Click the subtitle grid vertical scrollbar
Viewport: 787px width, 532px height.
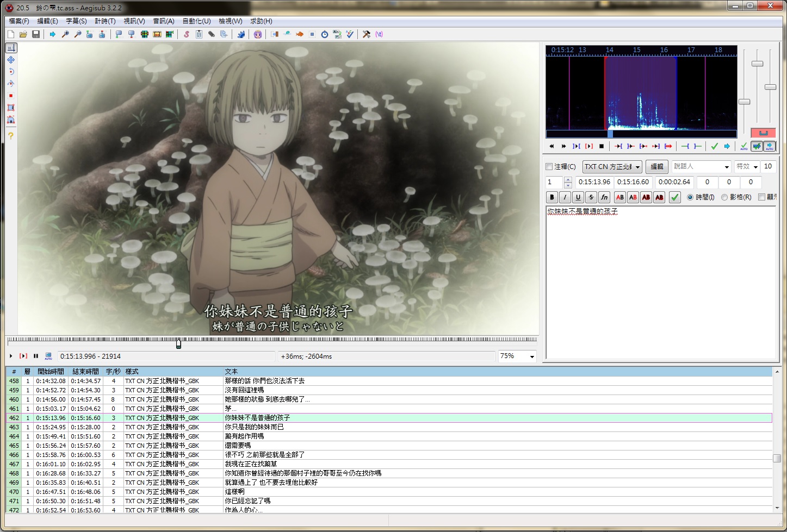777,440
